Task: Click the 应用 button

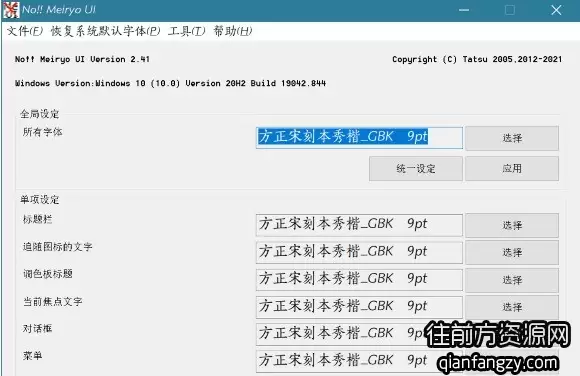Action: click(x=512, y=169)
